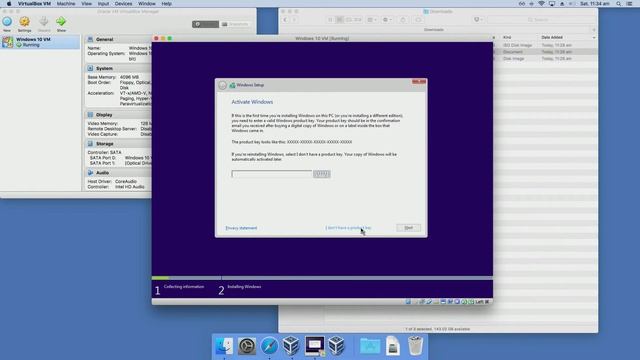This screenshot has width=640, height=360.
Task: Click the Wi-Fi icon in menu bar
Action: point(542,4)
